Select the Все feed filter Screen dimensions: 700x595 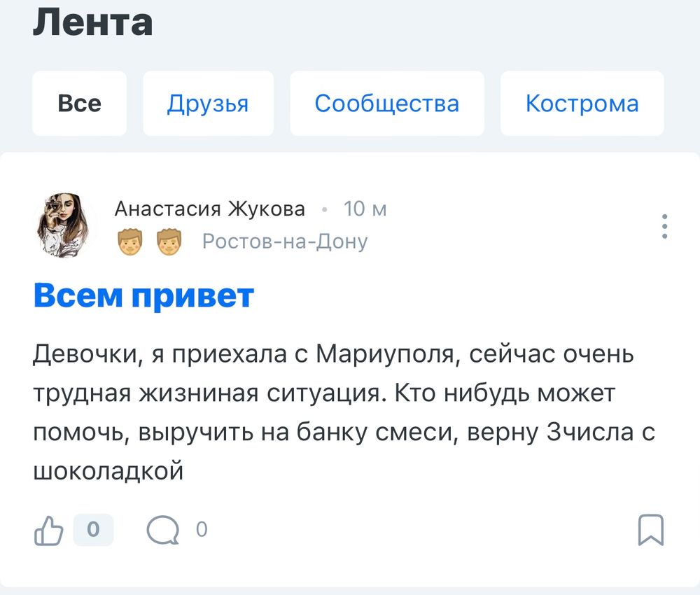point(79,103)
